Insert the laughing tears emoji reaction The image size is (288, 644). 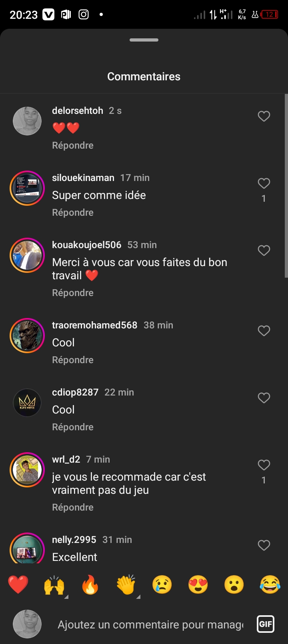coord(270,585)
